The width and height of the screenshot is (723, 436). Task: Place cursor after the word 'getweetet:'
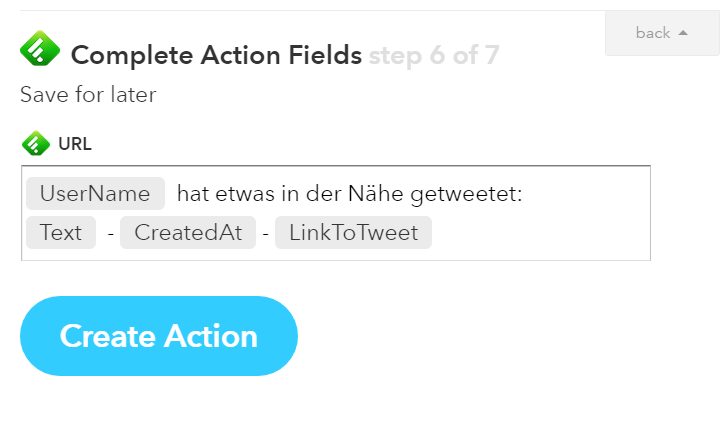click(525, 194)
